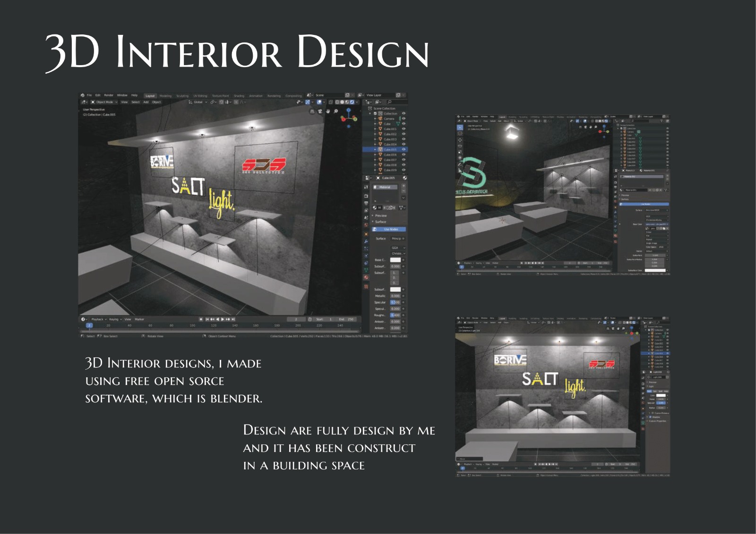756x534 pixels.
Task: Select the Rotate tool in the left toolbar
Action: 460,146
